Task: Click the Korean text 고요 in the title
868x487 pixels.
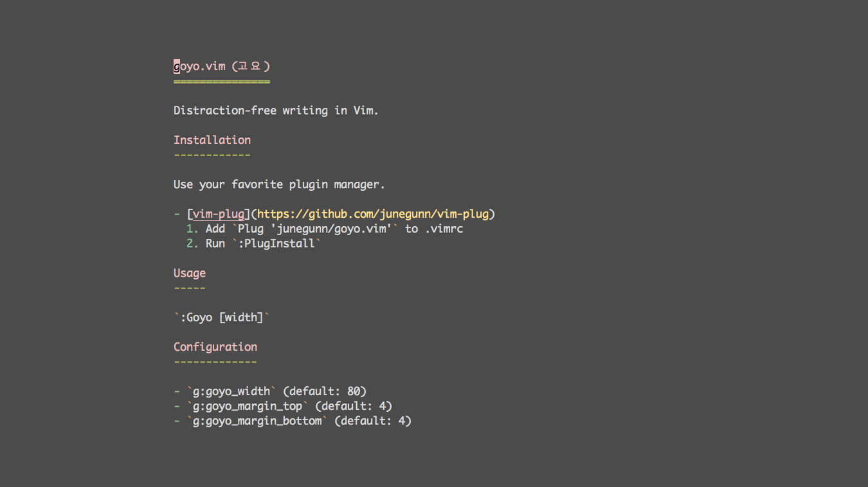Action: tap(251, 66)
